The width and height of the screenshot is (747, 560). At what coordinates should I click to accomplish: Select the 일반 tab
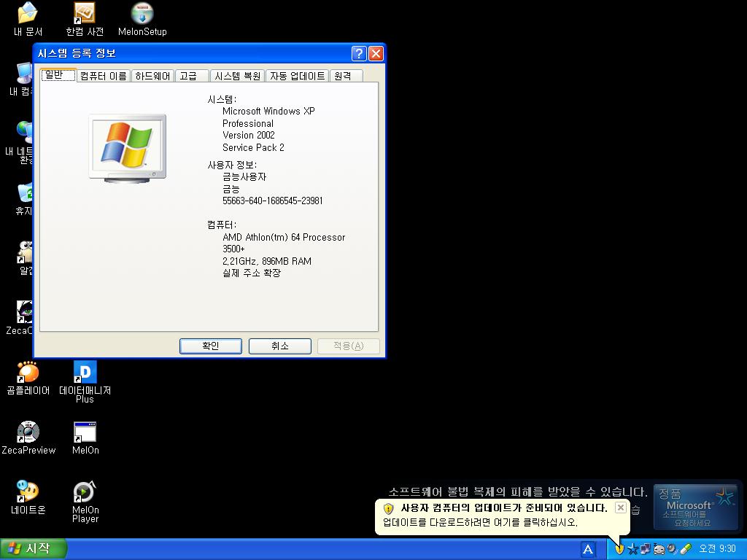pyautogui.click(x=58, y=75)
